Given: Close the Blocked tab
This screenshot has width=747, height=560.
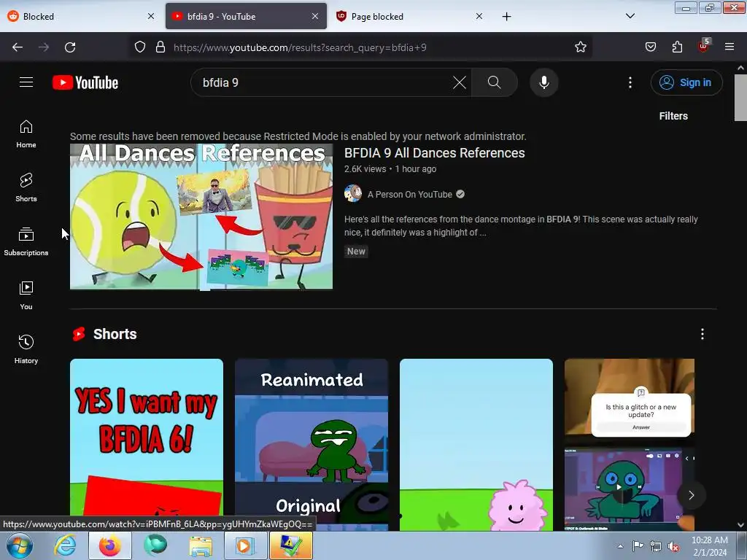Looking at the screenshot, I should tap(150, 16).
